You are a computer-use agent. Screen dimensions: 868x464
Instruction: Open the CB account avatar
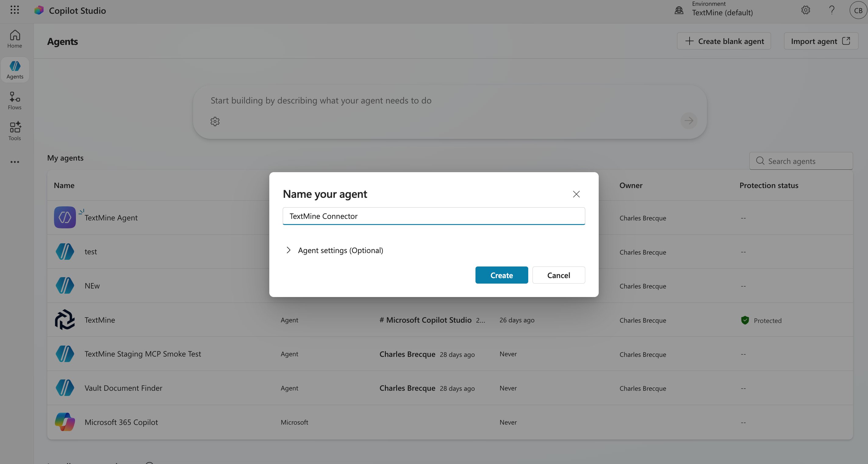point(858,10)
